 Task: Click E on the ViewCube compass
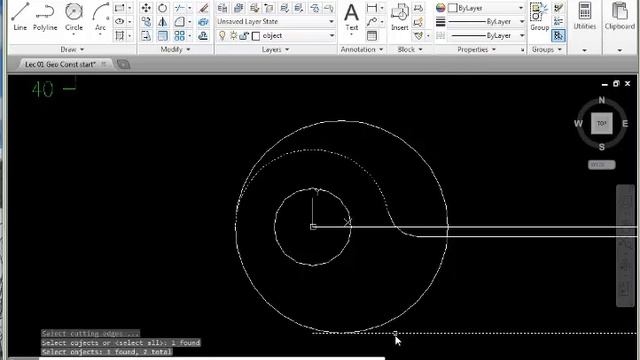tap(625, 123)
